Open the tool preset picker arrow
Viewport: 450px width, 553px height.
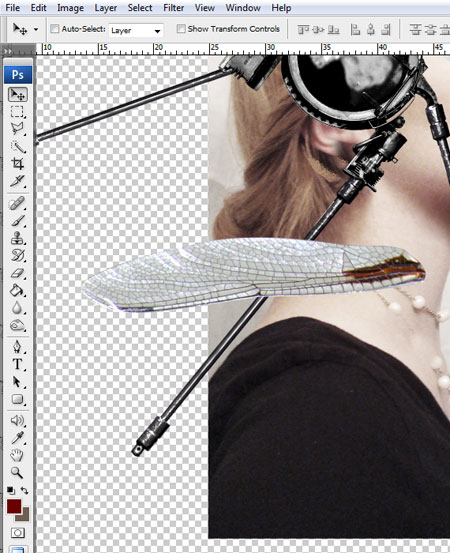36,29
